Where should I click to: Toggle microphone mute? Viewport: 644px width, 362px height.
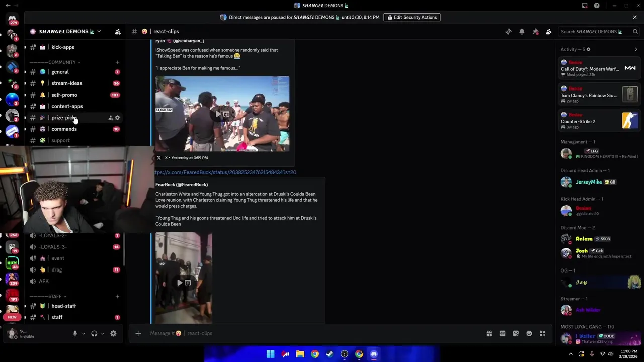click(x=75, y=333)
